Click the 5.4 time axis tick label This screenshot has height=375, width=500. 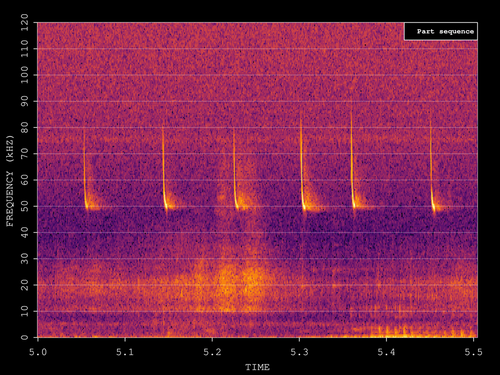[386, 352]
